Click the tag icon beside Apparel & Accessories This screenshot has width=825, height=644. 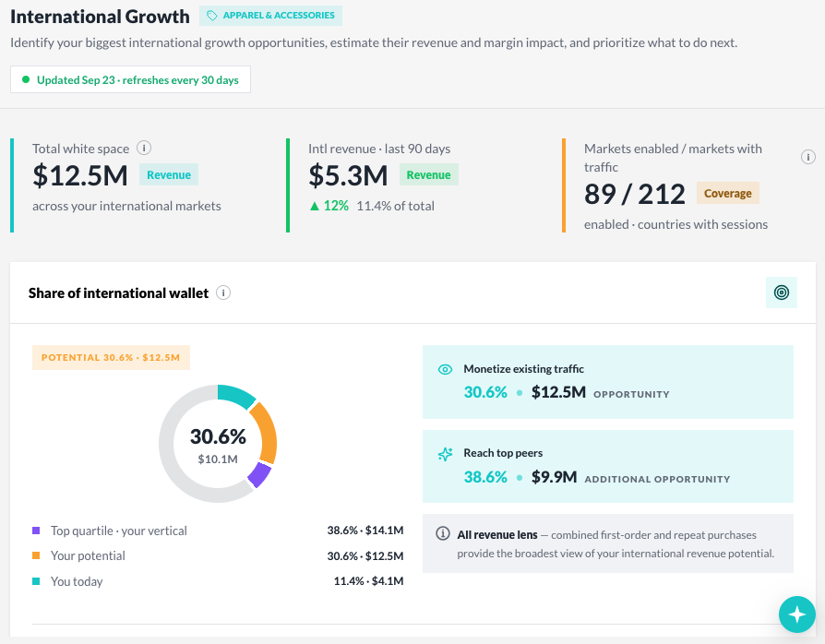click(211, 16)
